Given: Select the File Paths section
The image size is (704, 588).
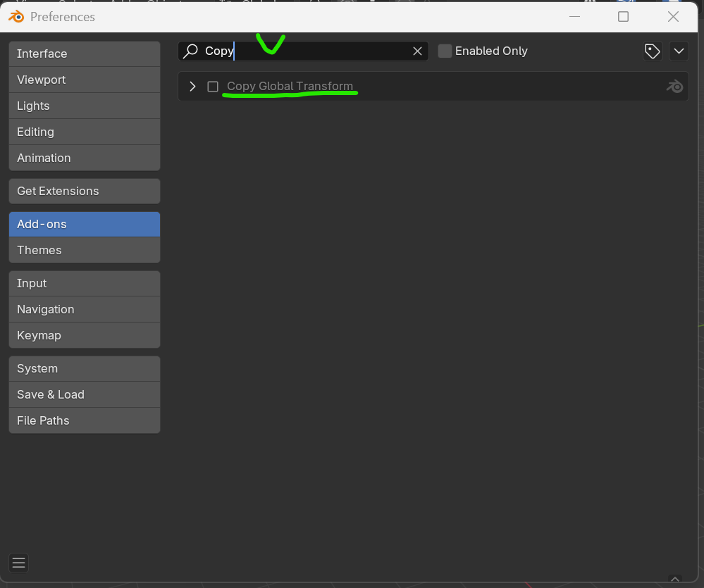Looking at the screenshot, I should (85, 421).
